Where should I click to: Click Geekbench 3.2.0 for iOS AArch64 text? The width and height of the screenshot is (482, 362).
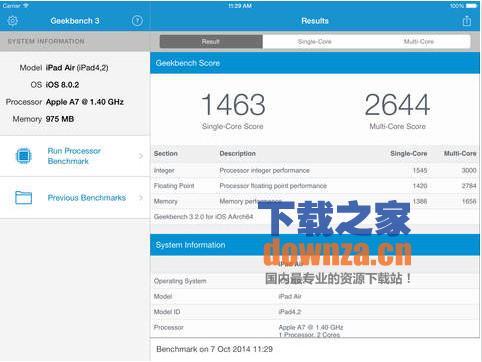(203, 217)
